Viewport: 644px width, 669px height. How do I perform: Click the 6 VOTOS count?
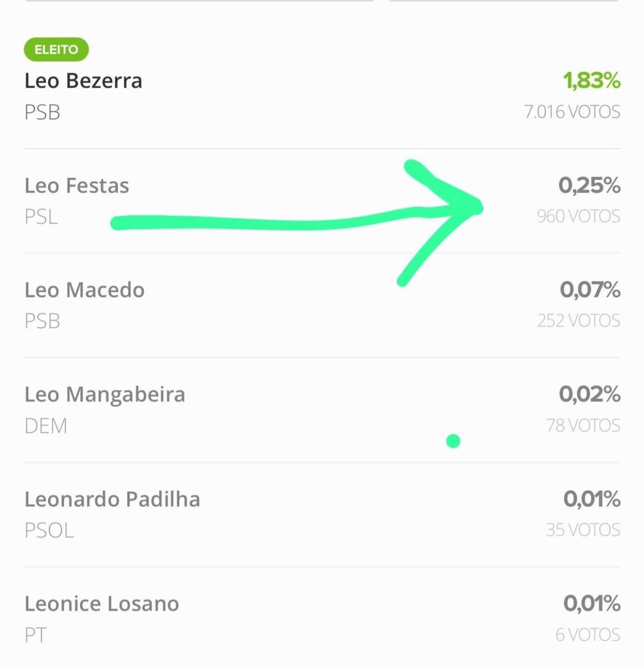(587, 634)
